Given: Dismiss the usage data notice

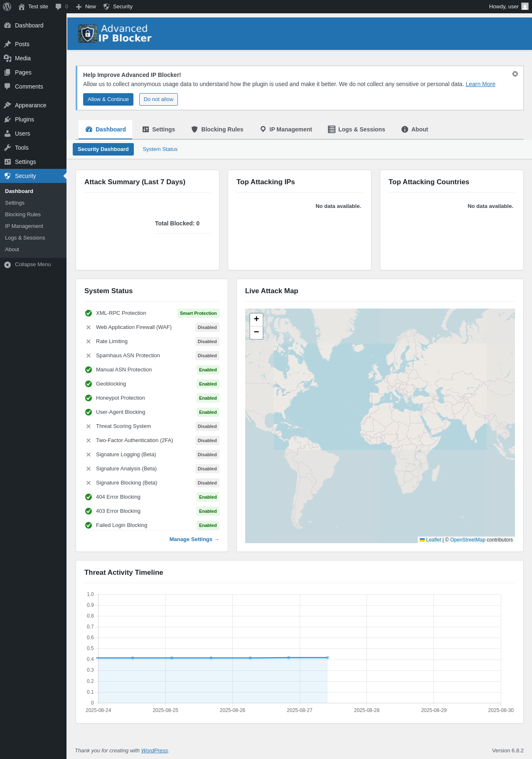Looking at the screenshot, I should pos(515,74).
